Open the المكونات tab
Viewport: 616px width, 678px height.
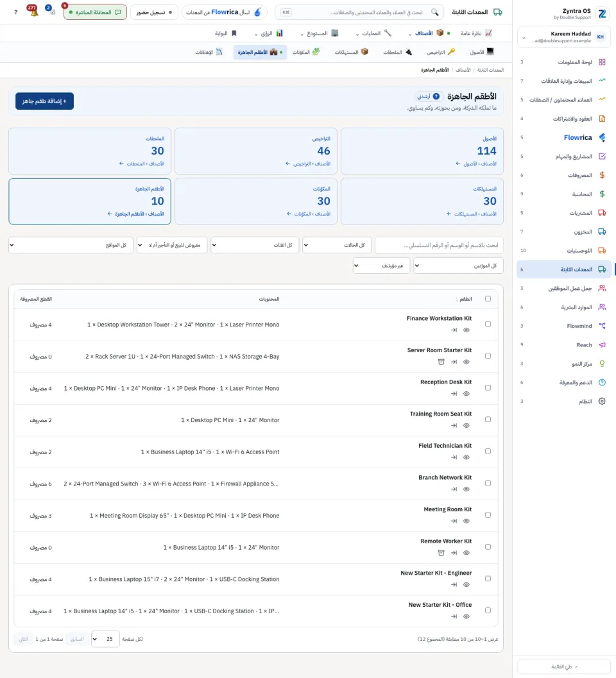(x=306, y=53)
